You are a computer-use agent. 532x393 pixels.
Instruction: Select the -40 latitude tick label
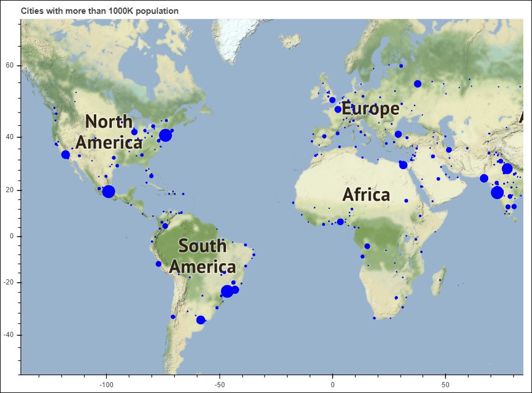pyautogui.click(x=9, y=335)
